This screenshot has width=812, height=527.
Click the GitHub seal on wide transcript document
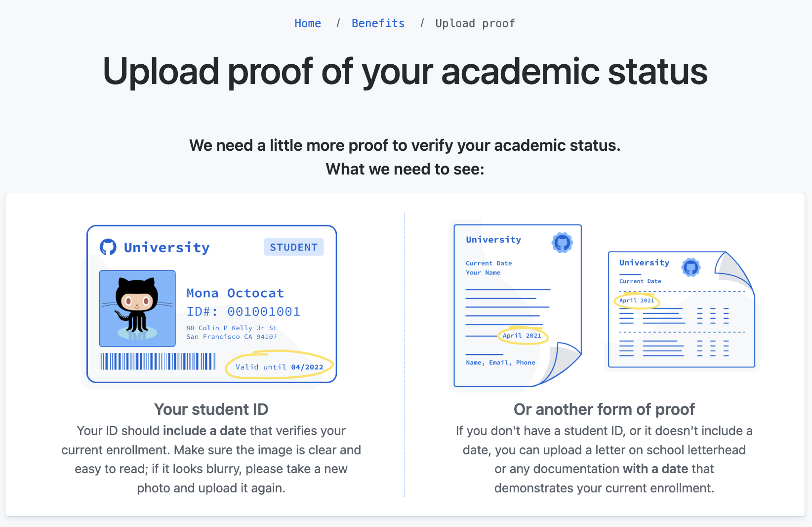point(691,267)
